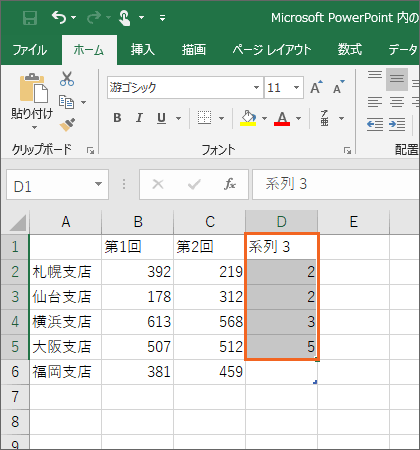Select the Format Painter brush
This screenshot has height=450, width=420.
tap(67, 124)
